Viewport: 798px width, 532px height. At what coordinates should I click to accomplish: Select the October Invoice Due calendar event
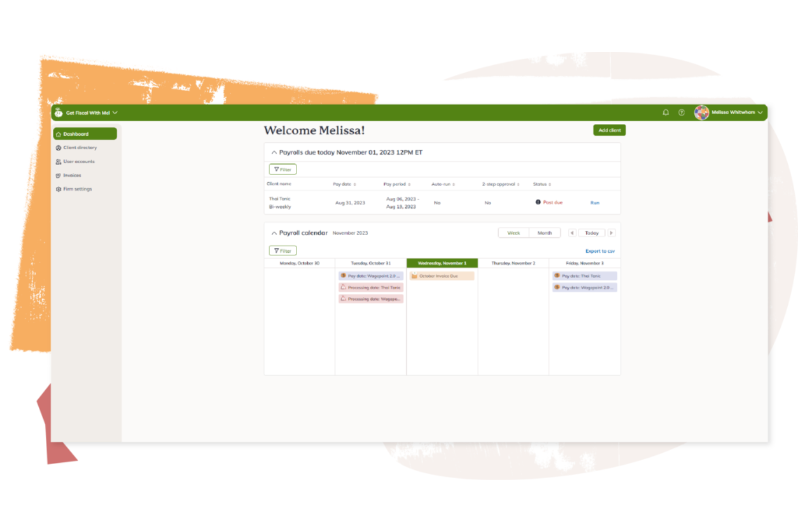441,275
